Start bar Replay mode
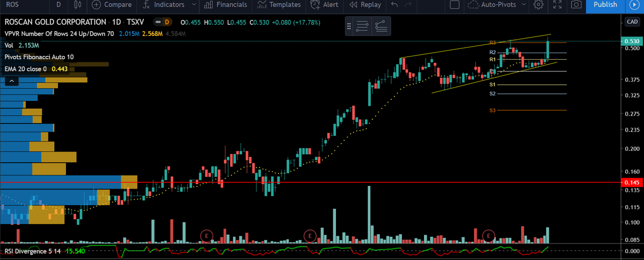 pyautogui.click(x=365, y=5)
